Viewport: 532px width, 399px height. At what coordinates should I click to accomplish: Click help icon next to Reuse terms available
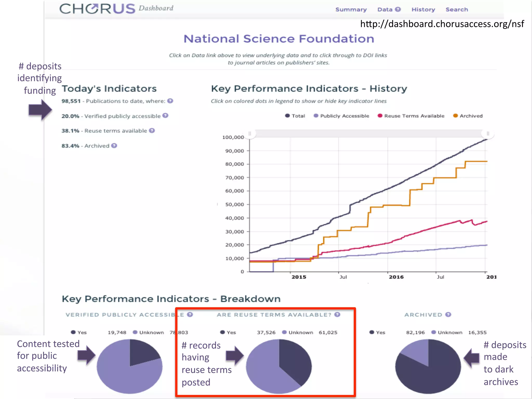(152, 130)
